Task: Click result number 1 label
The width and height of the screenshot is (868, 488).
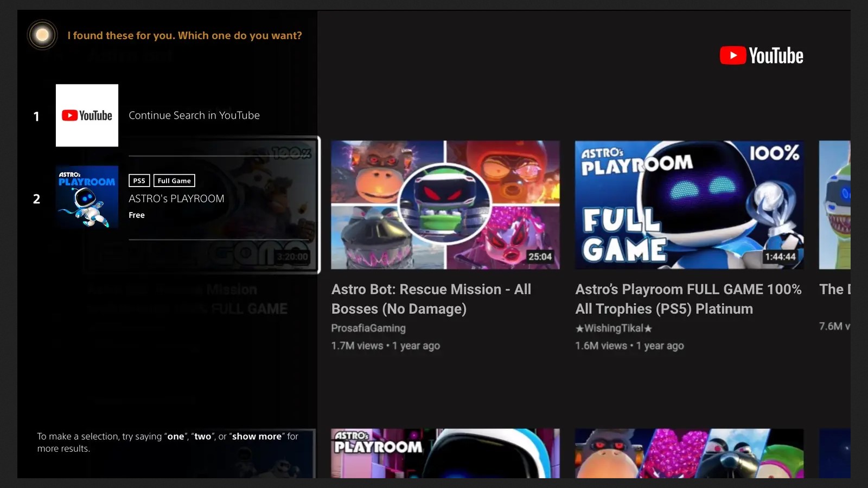Action: pos(36,116)
